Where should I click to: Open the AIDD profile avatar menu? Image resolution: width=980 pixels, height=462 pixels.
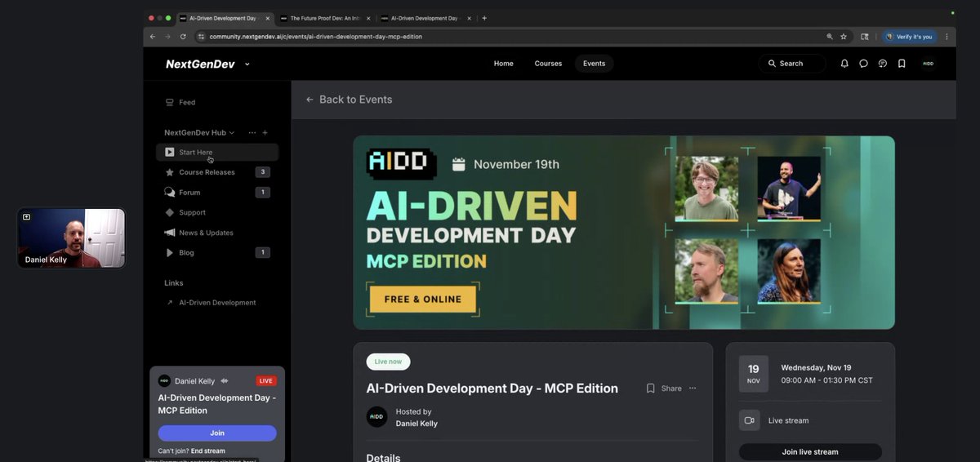(x=928, y=64)
